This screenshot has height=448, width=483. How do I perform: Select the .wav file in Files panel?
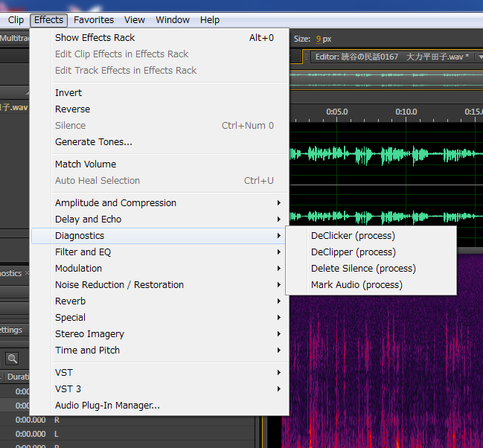[x=14, y=107]
